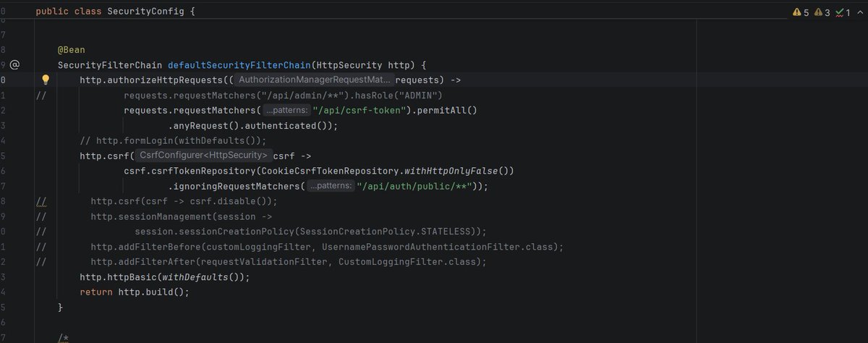Click the "/api/csrf-token" string literal
The height and width of the screenshot is (343, 868).
tap(360, 110)
